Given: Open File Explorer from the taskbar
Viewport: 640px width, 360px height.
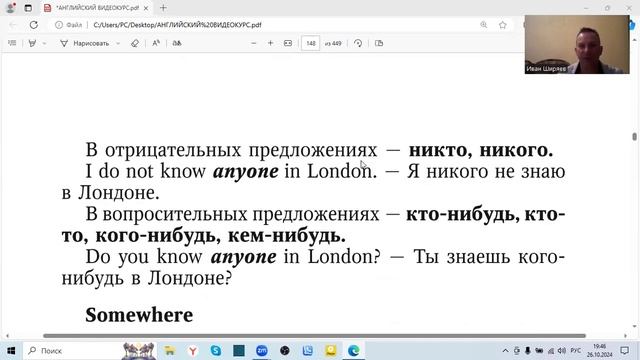Looking at the screenshot, I should tap(169, 351).
